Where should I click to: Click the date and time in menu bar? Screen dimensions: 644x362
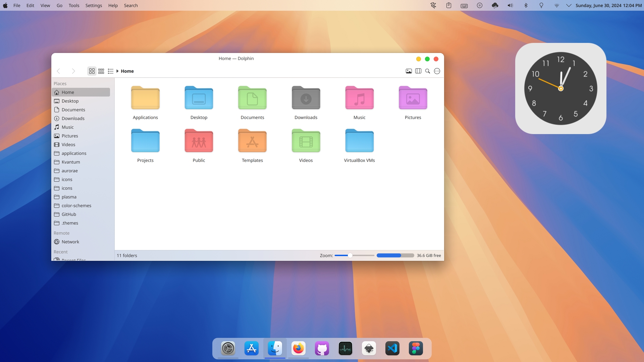coord(608,5)
